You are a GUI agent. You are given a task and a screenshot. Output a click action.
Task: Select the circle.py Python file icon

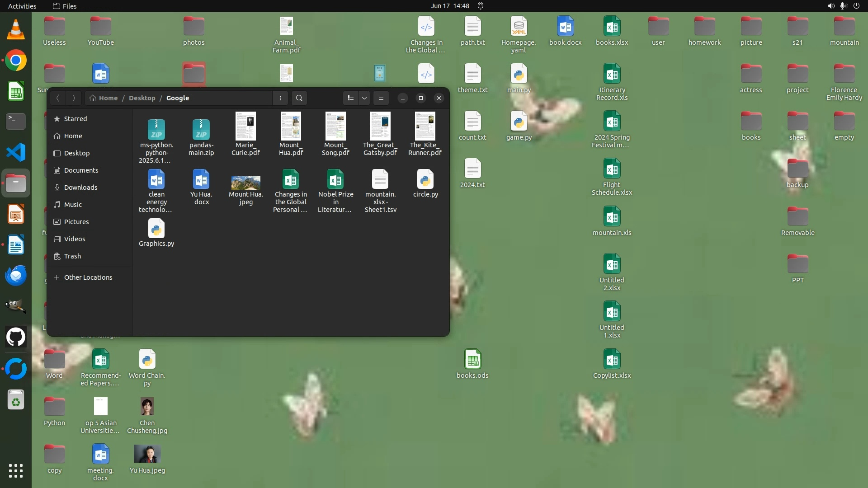coord(425,180)
